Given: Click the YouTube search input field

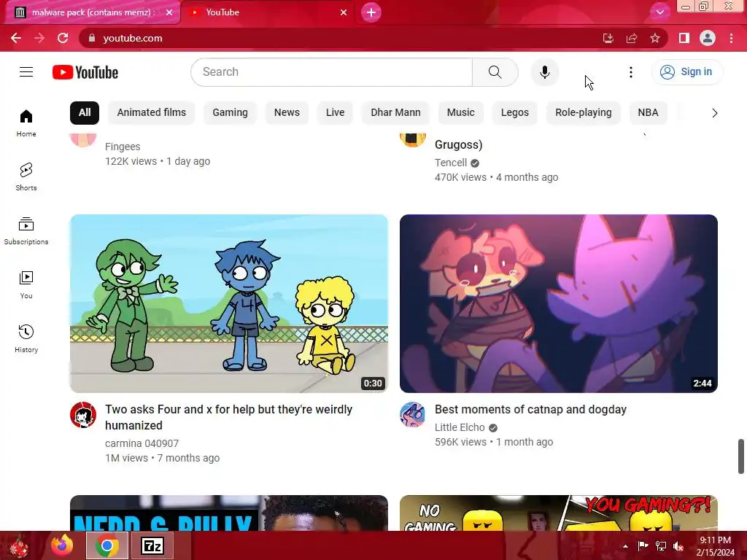Looking at the screenshot, I should coord(332,72).
